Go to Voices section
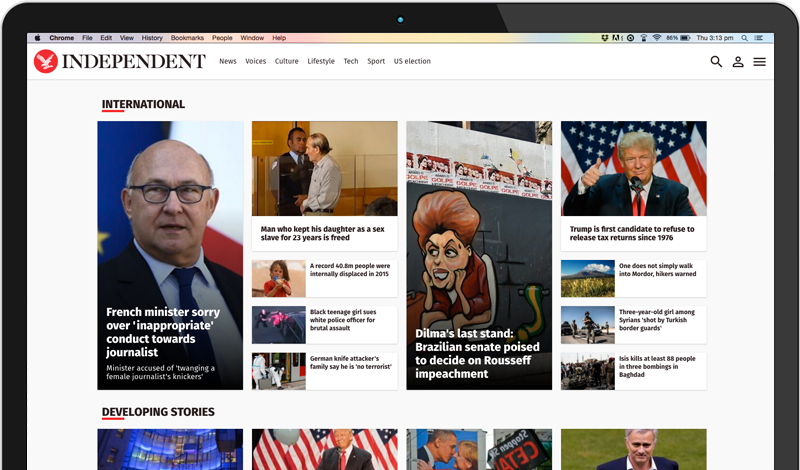The image size is (800, 470). tap(256, 61)
